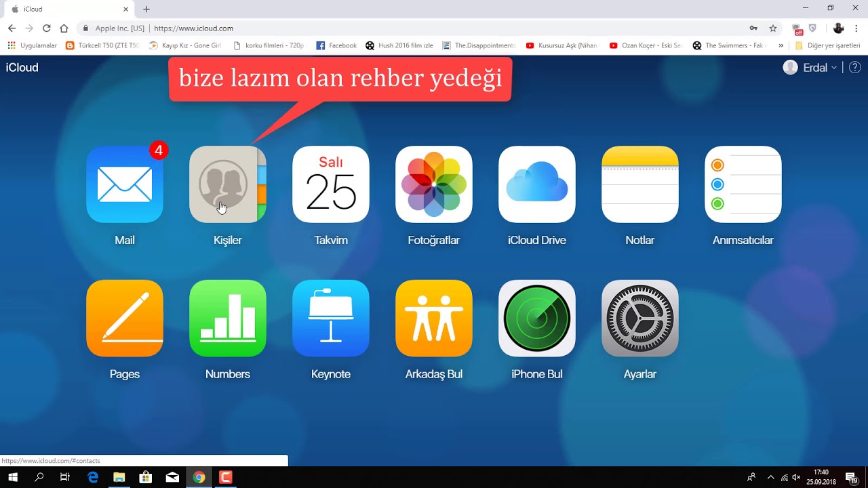
Task: Close the iCloud browser tab
Action: click(125, 9)
